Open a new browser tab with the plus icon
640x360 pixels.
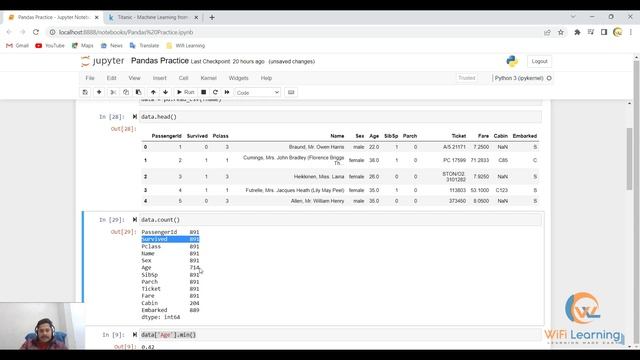click(212, 18)
